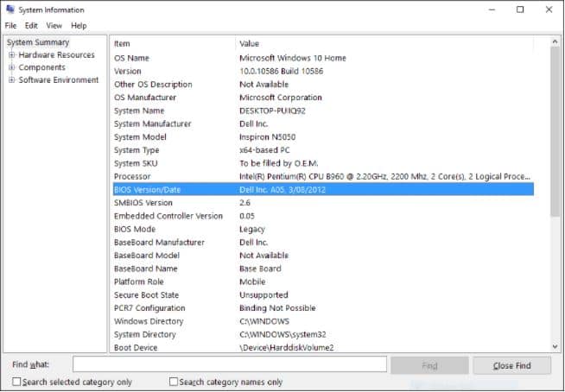Click the value \Device\HarddiskVolume2
The height and width of the screenshot is (392, 565).
287,347
